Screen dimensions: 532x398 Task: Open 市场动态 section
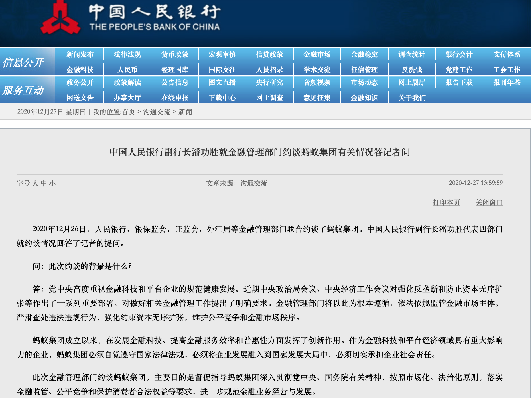(x=364, y=82)
